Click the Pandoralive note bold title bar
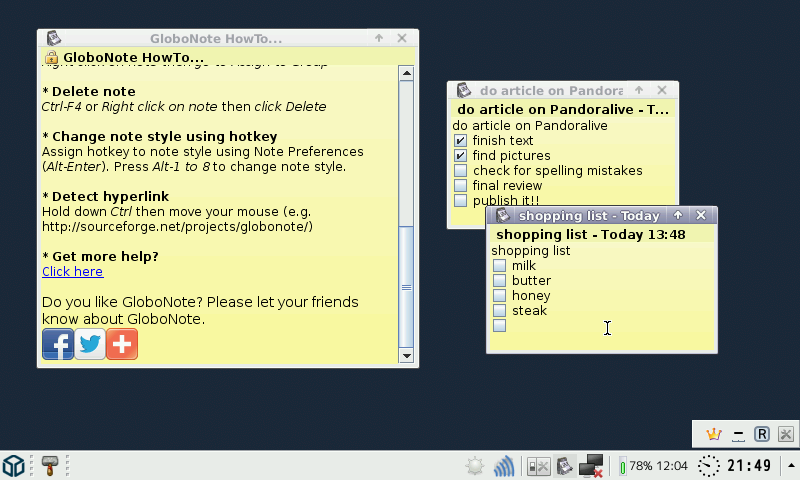Viewport: 800px width, 480px height. tap(563, 109)
